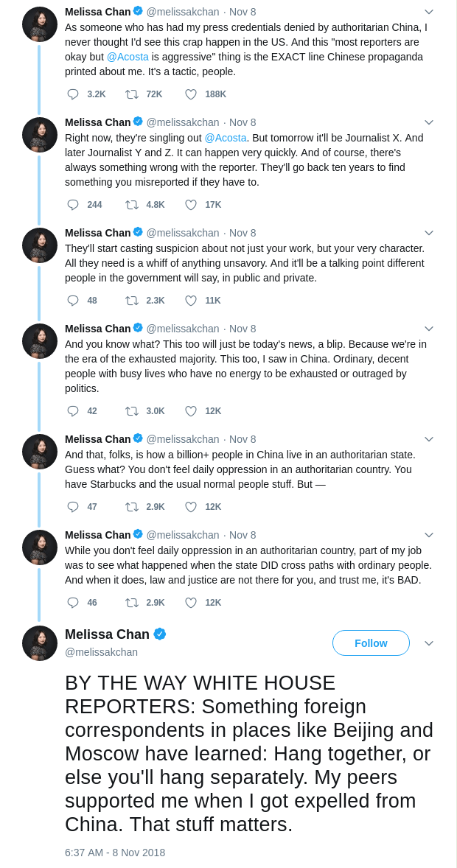Viewport: 457px width, 868px height.
Task: Open the @melissakchan handle under the main tweet name
Action: click(101, 652)
